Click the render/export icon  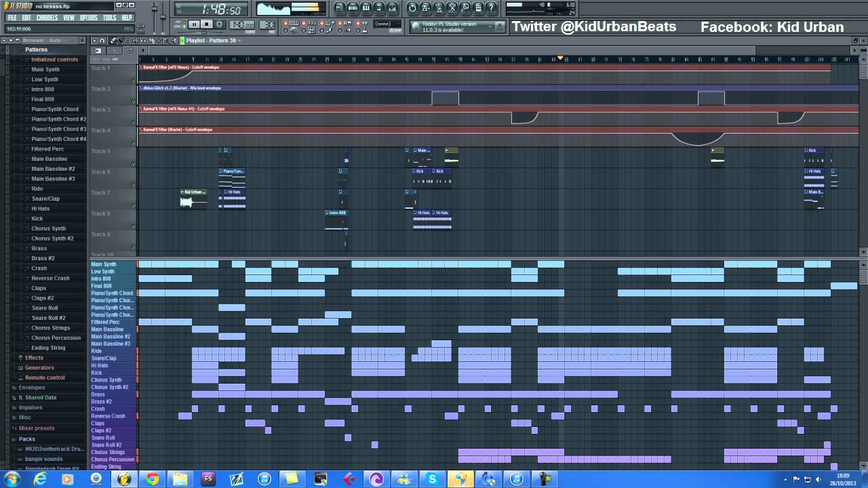[x=439, y=8]
